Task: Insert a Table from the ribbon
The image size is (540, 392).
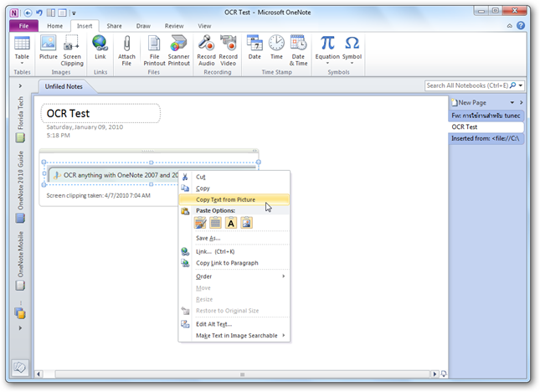Action: [22, 50]
